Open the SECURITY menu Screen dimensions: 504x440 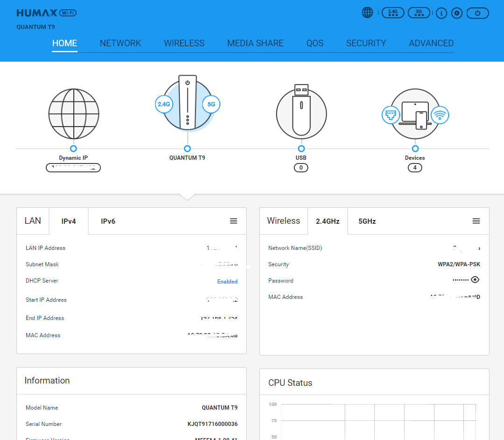click(366, 43)
